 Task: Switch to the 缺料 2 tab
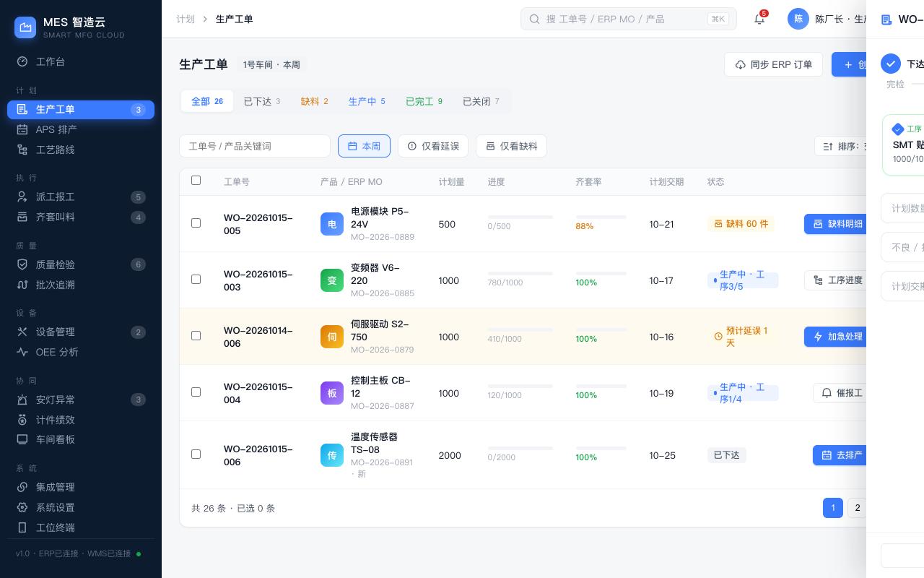(315, 101)
